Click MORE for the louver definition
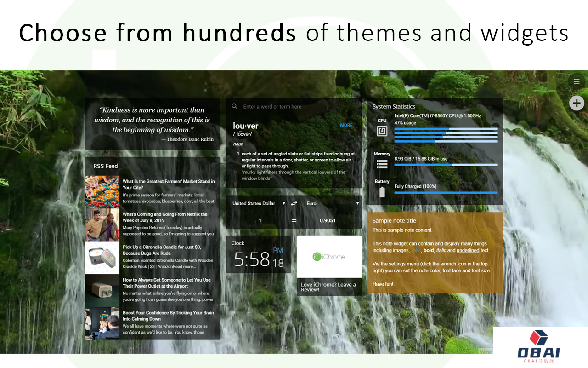This screenshot has height=368, width=588. coord(346,125)
